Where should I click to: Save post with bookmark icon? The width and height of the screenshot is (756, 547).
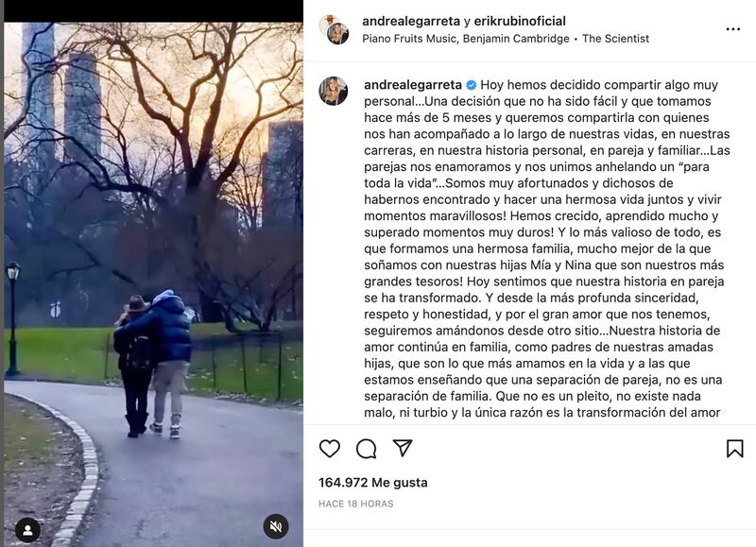point(735,448)
